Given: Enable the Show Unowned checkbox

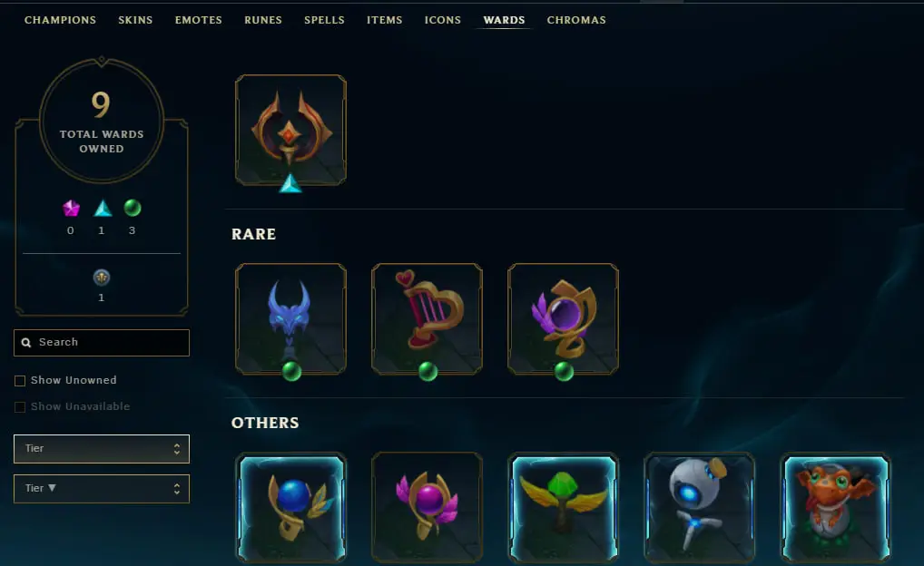Looking at the screenshot, I should [19, 380].
